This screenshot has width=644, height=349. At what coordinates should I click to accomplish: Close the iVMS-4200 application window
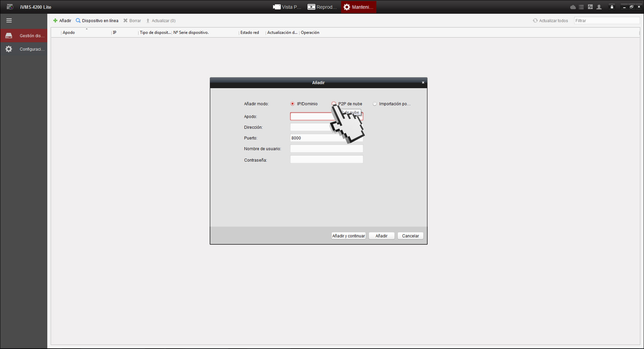(639, 7)
